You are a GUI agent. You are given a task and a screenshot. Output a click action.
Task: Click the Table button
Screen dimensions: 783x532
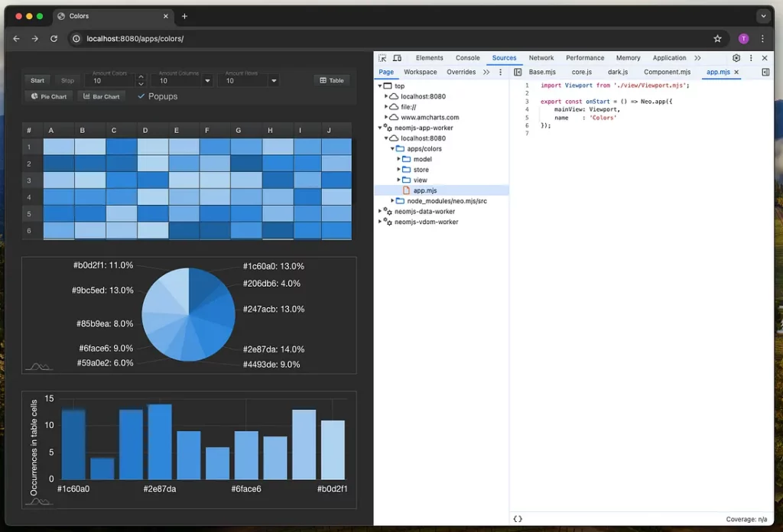(x=331, y=80)
